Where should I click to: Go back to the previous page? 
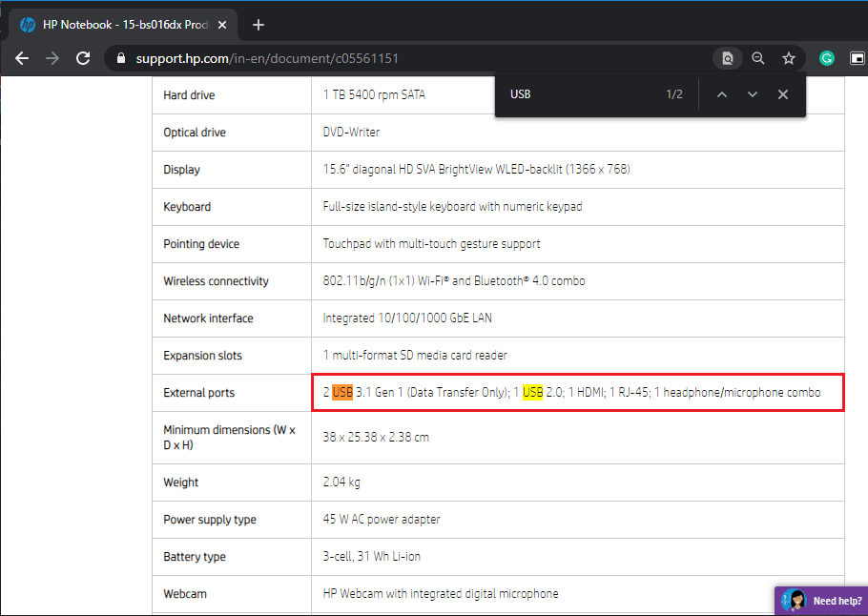point(22,58)
